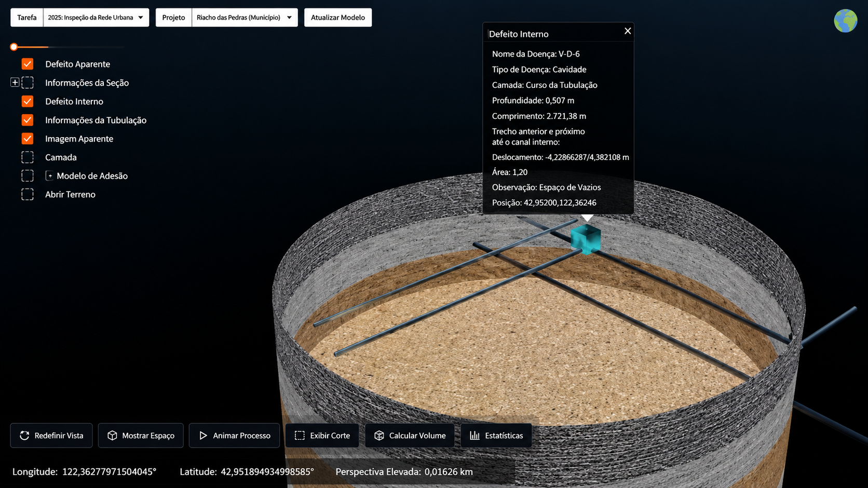Click the bar chart icon in Estatísticas
The image size is (868, 488).
[474, 436]
